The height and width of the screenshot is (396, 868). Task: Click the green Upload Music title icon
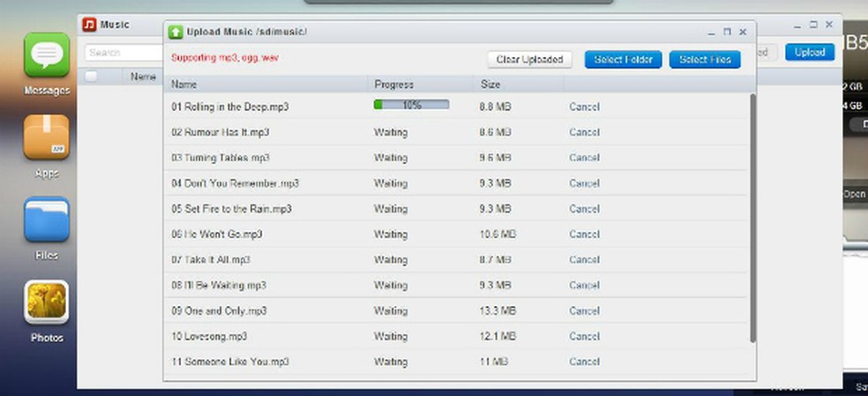175,32
